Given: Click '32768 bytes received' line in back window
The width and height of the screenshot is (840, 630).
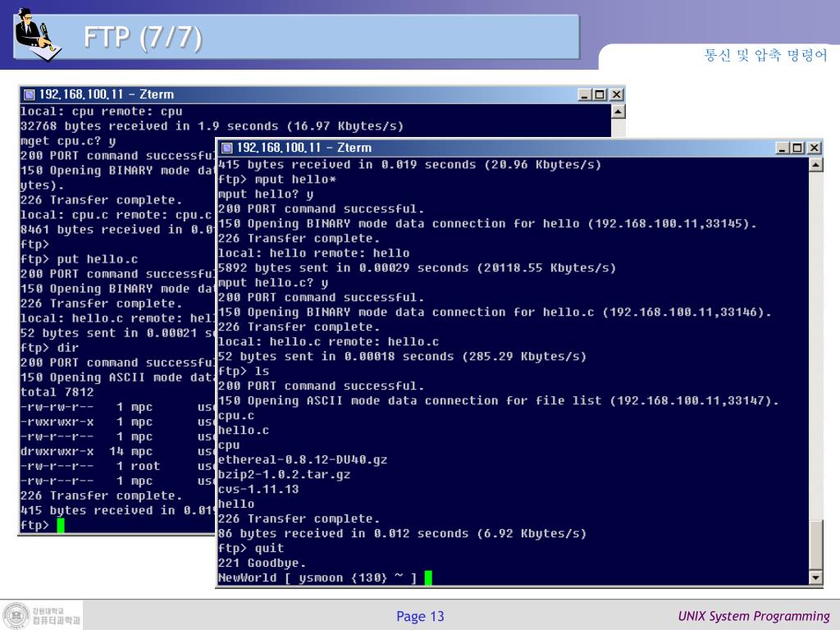Looking at the screenshot, I should 212,126.
